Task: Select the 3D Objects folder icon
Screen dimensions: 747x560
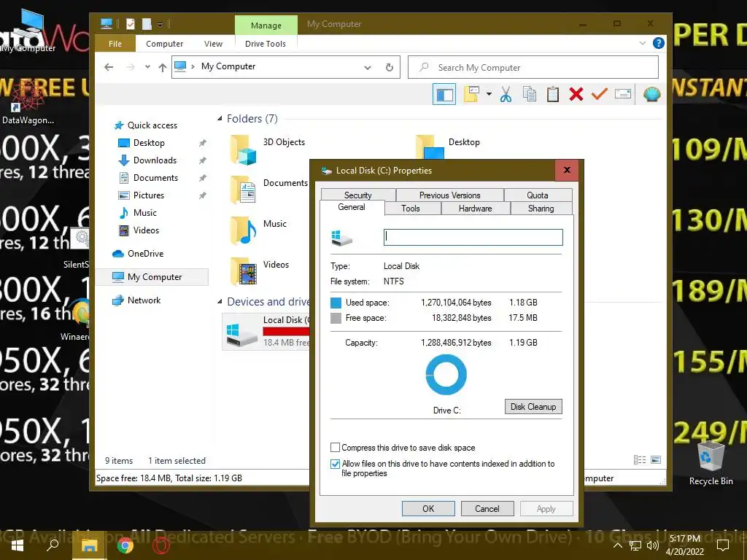Action: point(244,149)
